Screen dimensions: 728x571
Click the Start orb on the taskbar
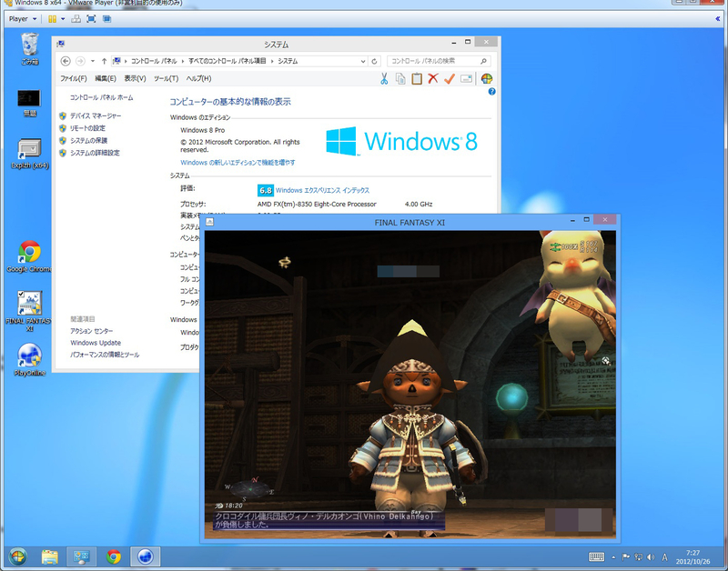[x=17, y=556]
